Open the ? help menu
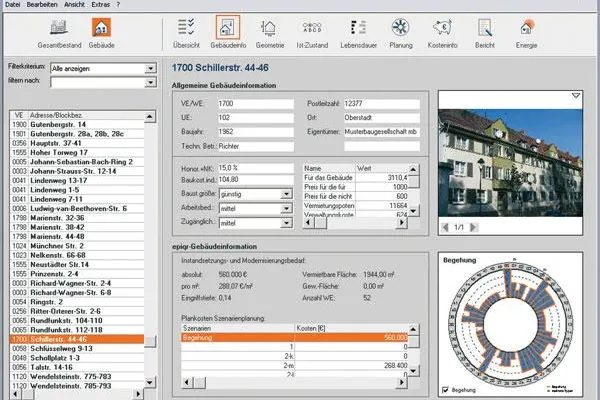Image resolution: width=600 pixels, height=400 pixels. 118,5
